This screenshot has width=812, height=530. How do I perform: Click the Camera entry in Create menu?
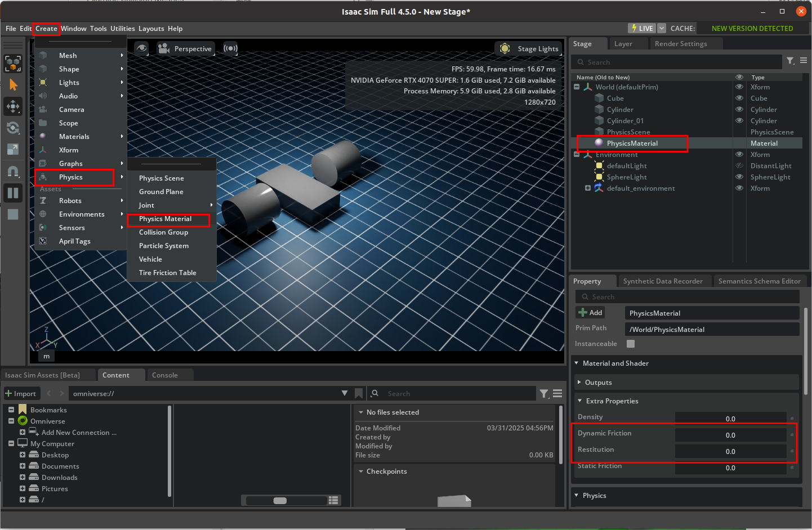(72, 110)
